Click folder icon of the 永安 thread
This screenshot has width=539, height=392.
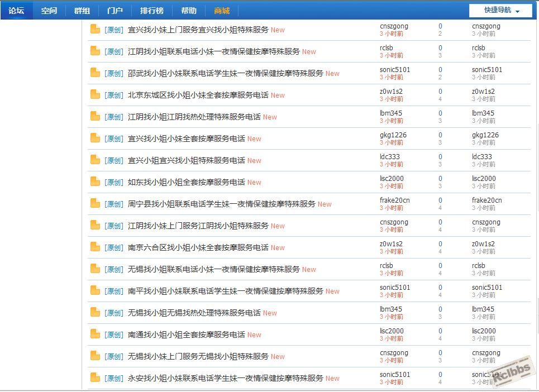point(95,377)
